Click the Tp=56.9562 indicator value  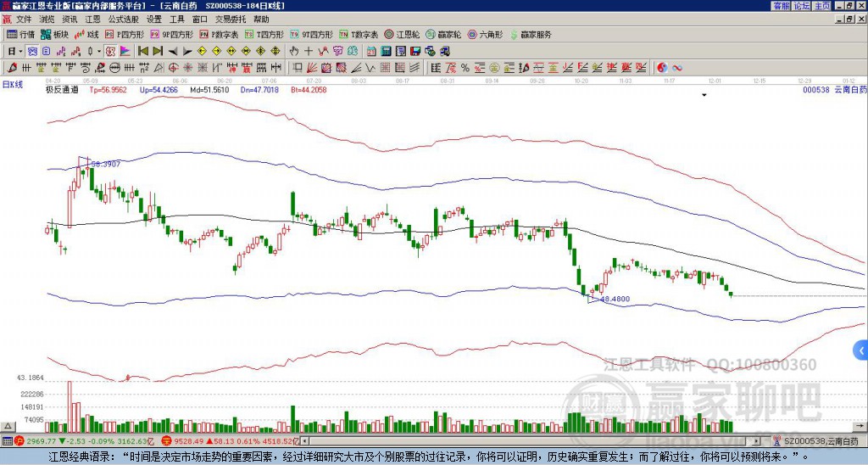pos(108,89)
